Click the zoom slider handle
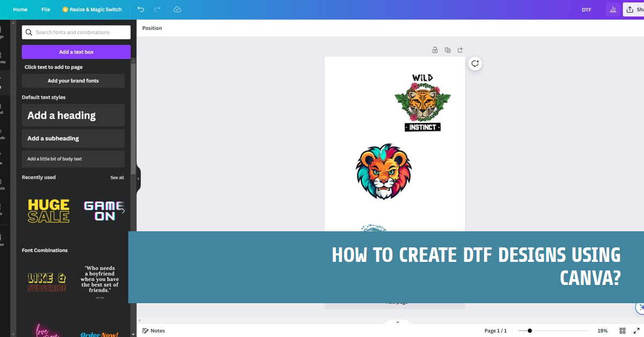This screenshot has width=644, height=337. point(530,330)
